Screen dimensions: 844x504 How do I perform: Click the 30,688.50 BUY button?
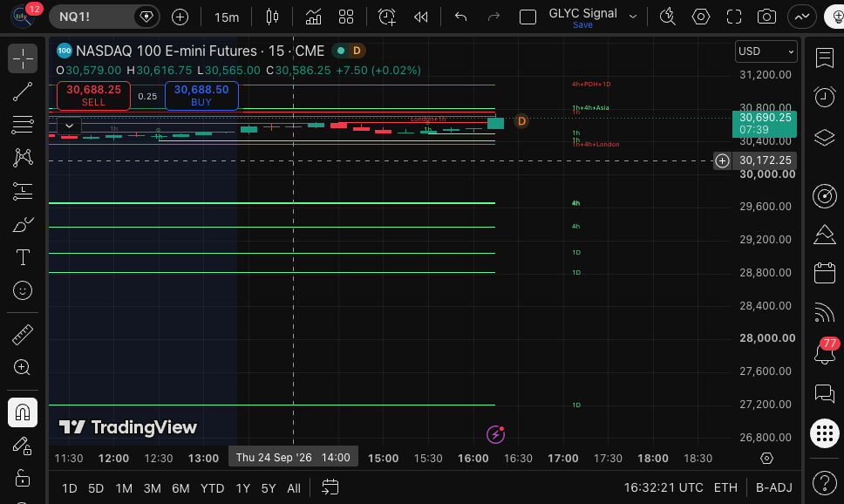(201, 96)
